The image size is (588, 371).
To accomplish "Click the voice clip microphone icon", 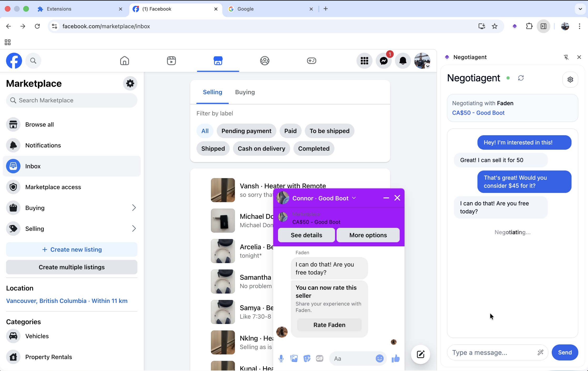I will (281, 358).
